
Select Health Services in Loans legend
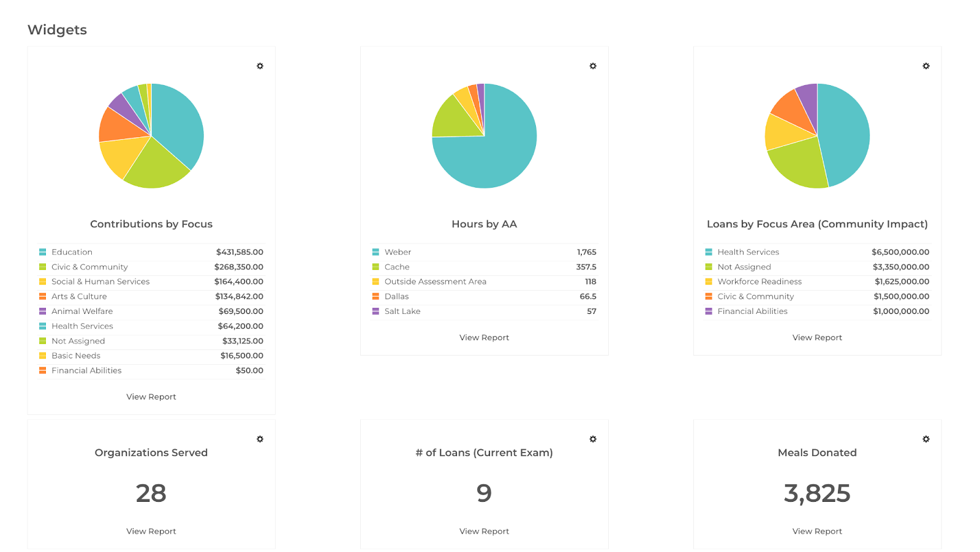click(748, 252)
